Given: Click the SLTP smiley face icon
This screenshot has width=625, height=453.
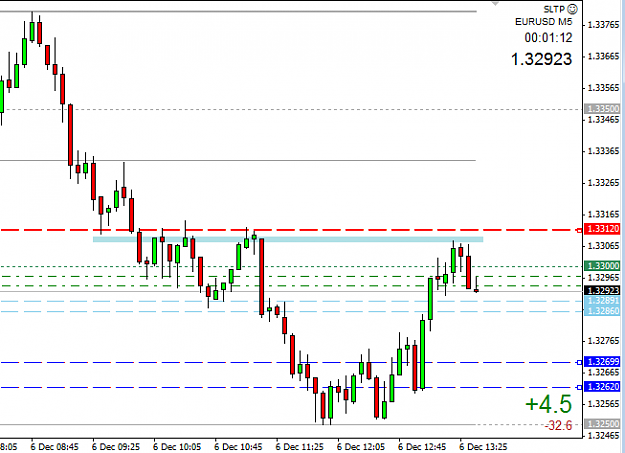Looking at the screenshot, I should (572, 9).
